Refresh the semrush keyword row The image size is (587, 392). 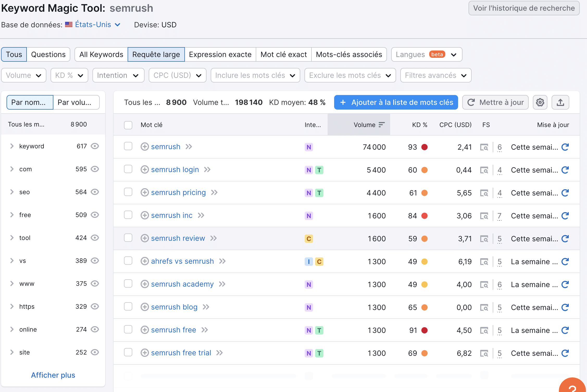point(565,147)
